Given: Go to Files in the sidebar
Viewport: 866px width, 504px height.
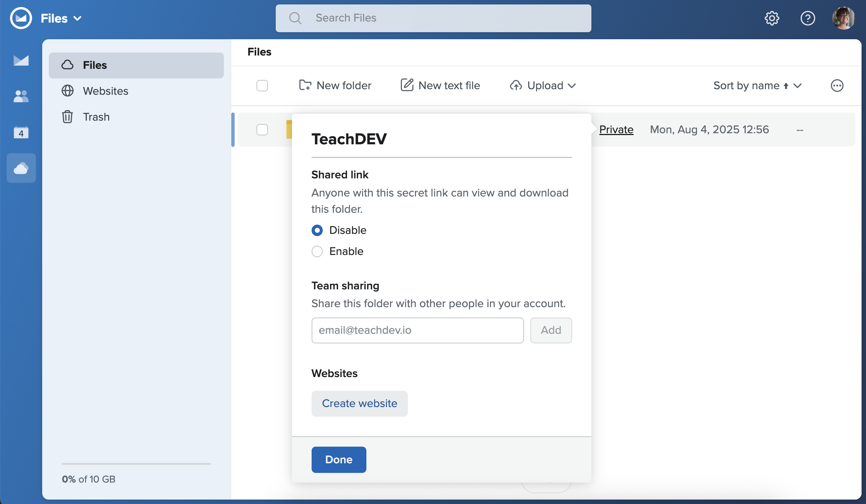Looking at the screenshot, I should click(136, 65).
